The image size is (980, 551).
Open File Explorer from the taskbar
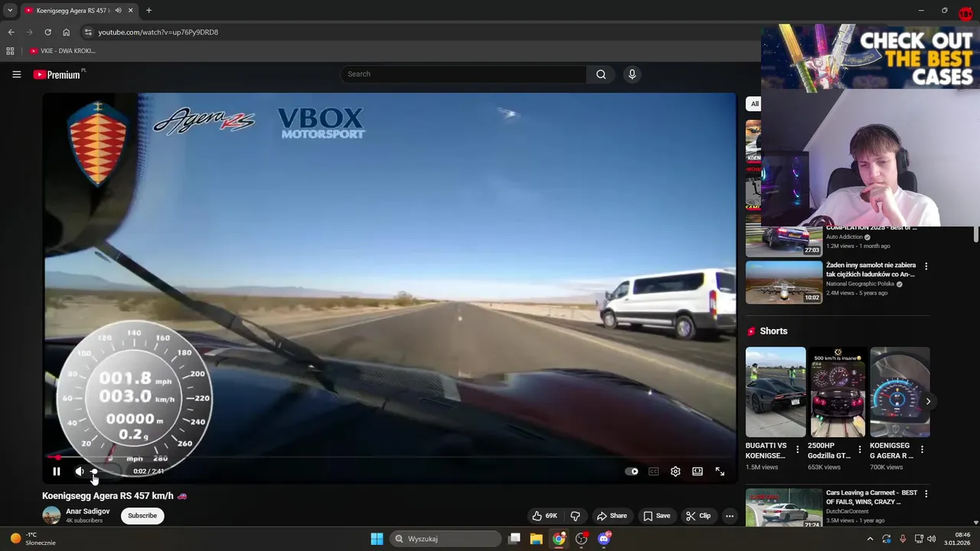pyautogui.click(x=536, y=539)
